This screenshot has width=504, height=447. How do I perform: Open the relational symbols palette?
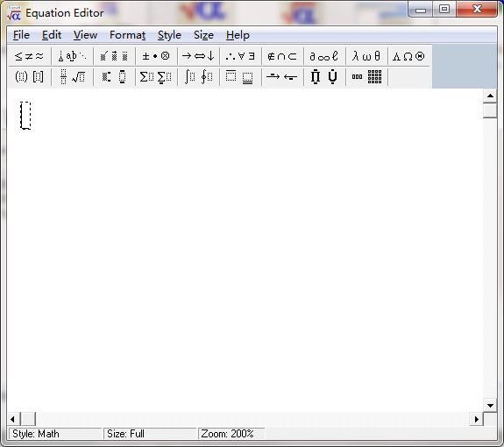(29, 56)
